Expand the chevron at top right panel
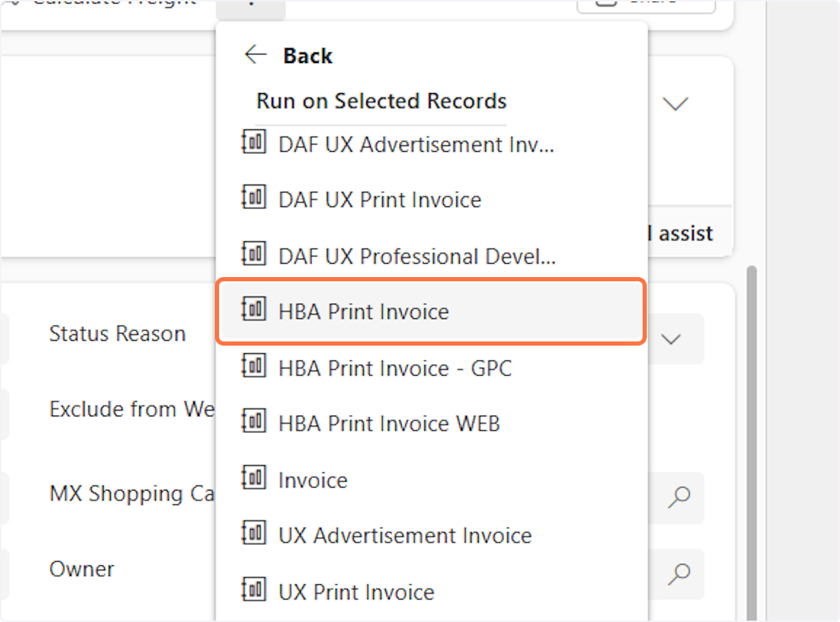This screenshot has height=622, width=840. tap(675, 104)
